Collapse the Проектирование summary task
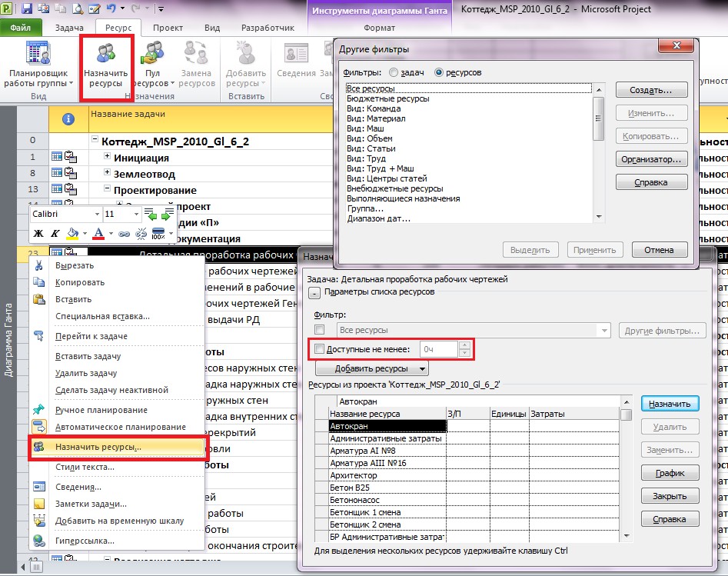Screen dimensions: 728x576 [108, 188]
